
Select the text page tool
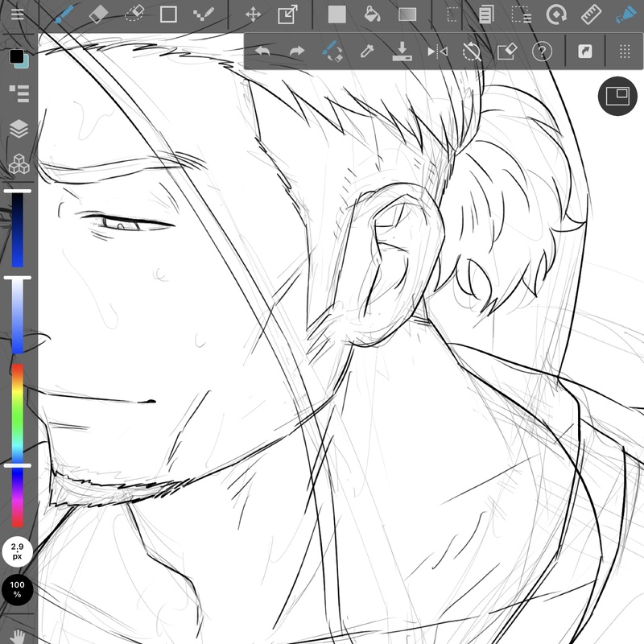[486, 14]
